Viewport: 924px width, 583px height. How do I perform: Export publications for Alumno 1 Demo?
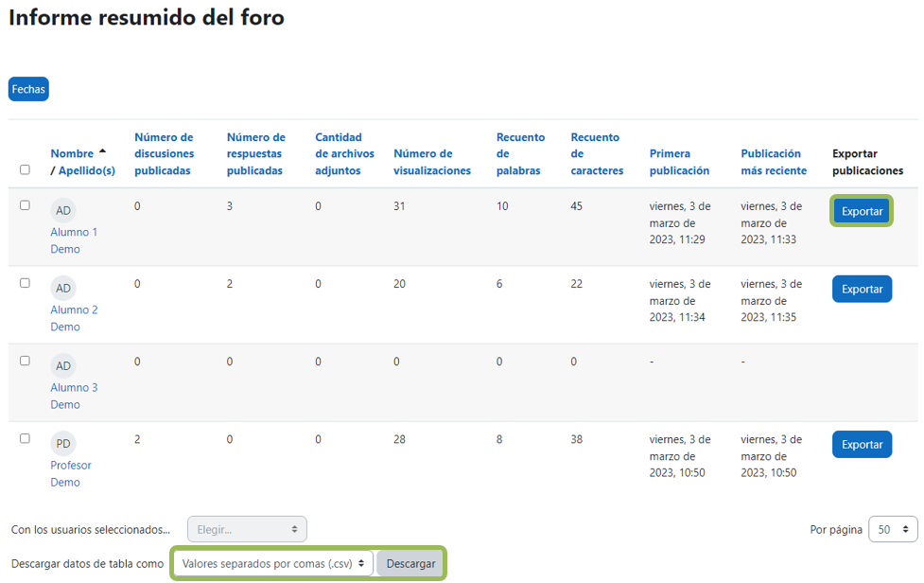click(x=860, y=210)
